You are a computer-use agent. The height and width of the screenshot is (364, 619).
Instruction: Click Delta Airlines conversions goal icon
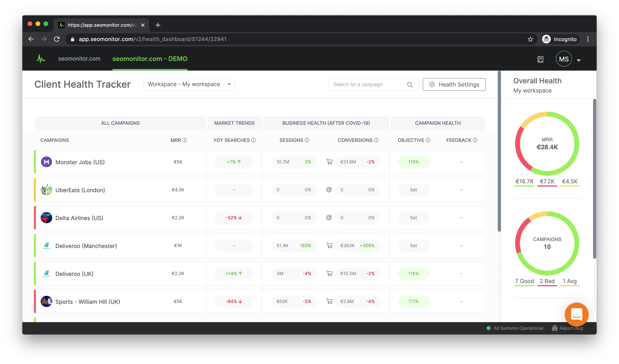click(329, 218)
